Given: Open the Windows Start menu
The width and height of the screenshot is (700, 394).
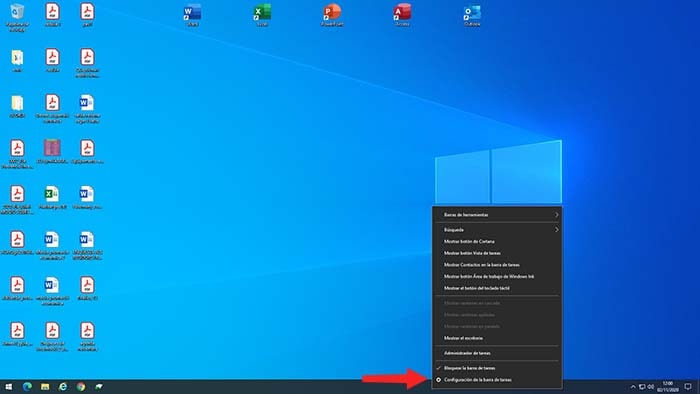Looking at the screenshot, I should (x=8, y=386).
